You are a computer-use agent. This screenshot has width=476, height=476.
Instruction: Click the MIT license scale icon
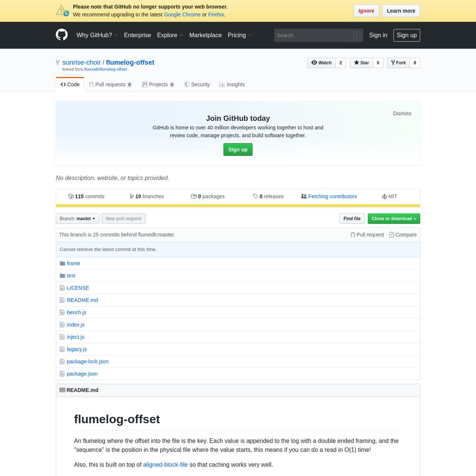pyautogui.click(x=384, y=197)
